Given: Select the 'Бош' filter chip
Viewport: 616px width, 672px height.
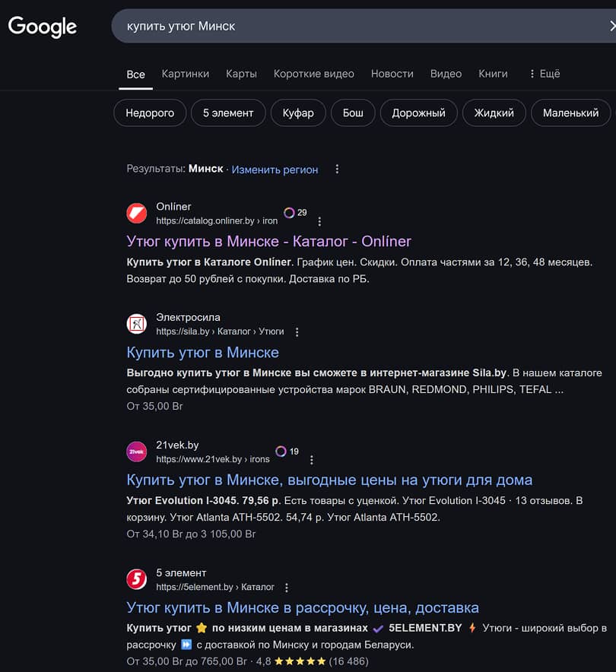Looking at the screenshot, I should click(353, 113).
